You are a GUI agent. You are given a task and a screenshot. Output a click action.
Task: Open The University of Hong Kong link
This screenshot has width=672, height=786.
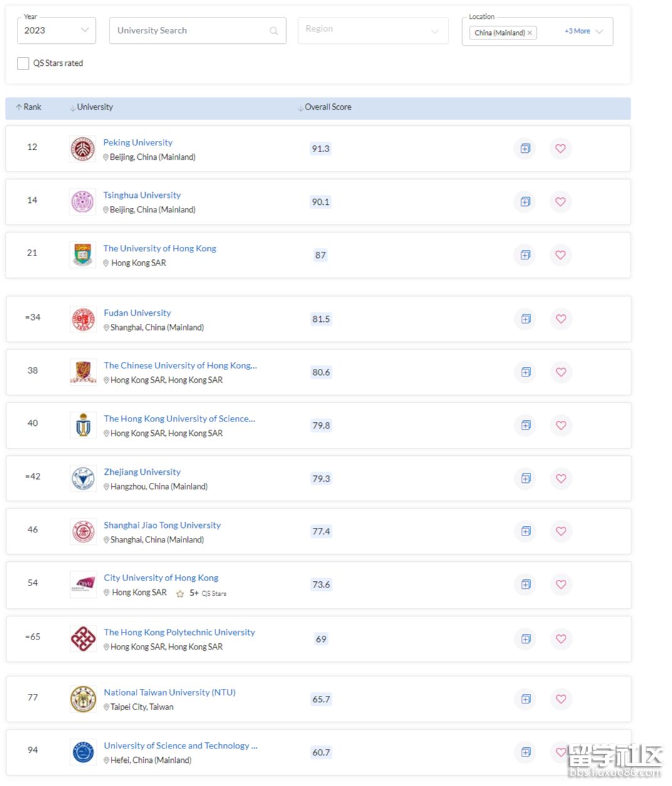160,248
